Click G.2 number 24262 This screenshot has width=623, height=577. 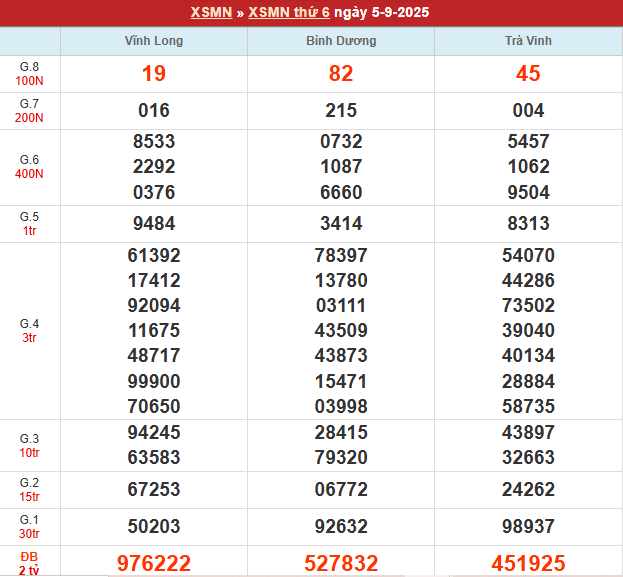(528, 490)
